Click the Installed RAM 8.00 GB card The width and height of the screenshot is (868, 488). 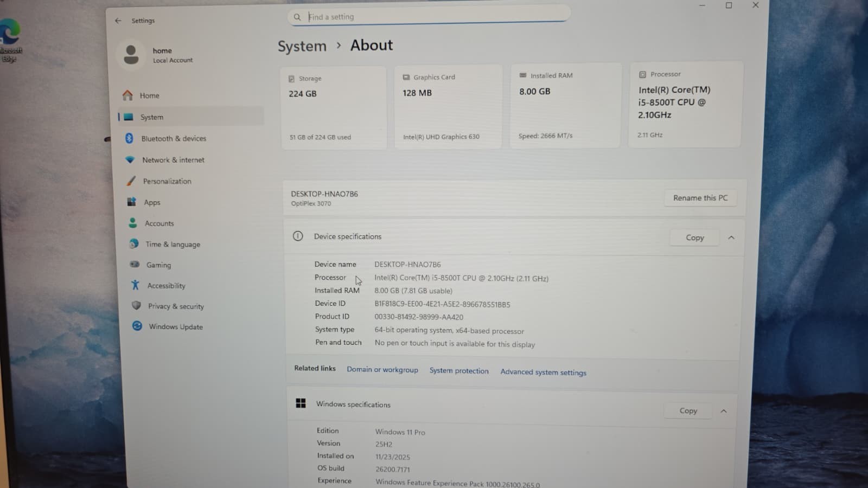[565, 105]
